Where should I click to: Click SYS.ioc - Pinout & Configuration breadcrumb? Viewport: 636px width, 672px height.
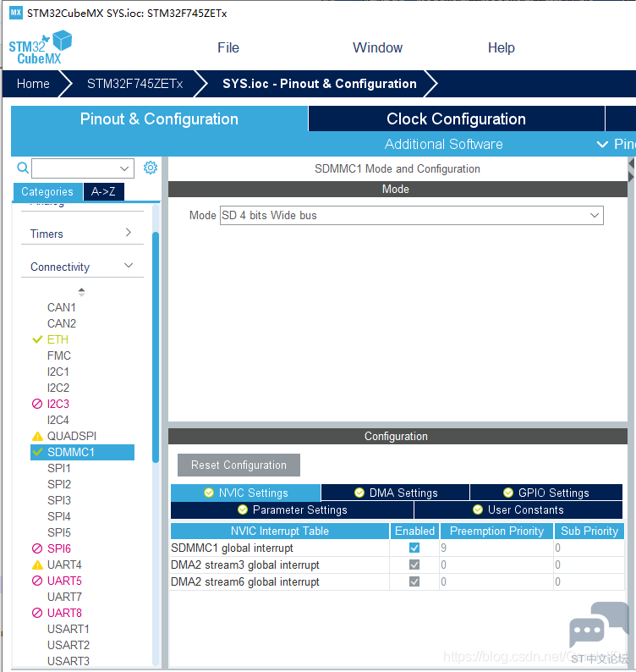pyautogui.click(x=320, y=84)
